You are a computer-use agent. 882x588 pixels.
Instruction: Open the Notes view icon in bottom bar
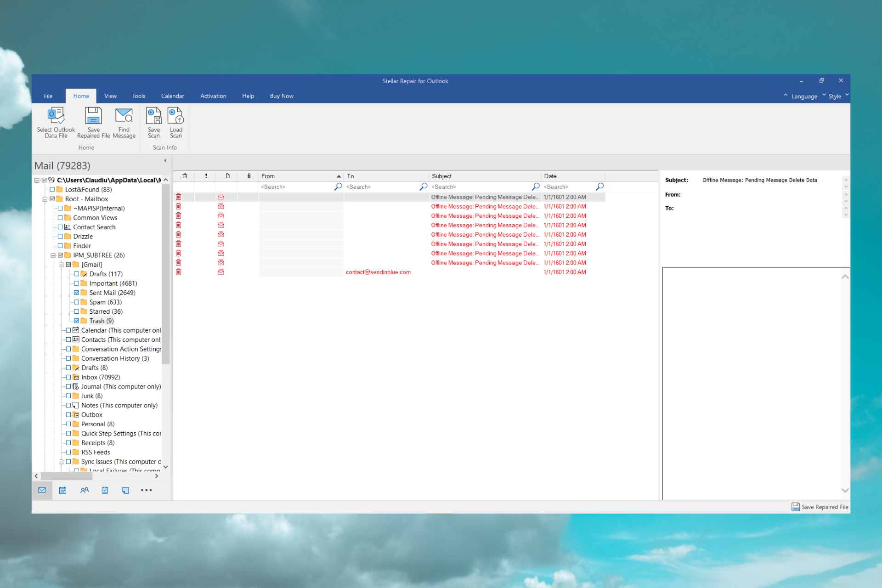[x=125, y=490]
